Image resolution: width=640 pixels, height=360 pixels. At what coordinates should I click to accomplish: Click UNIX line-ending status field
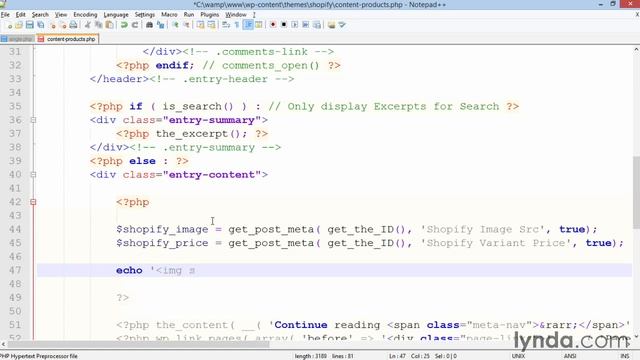[x=518, y=356]
